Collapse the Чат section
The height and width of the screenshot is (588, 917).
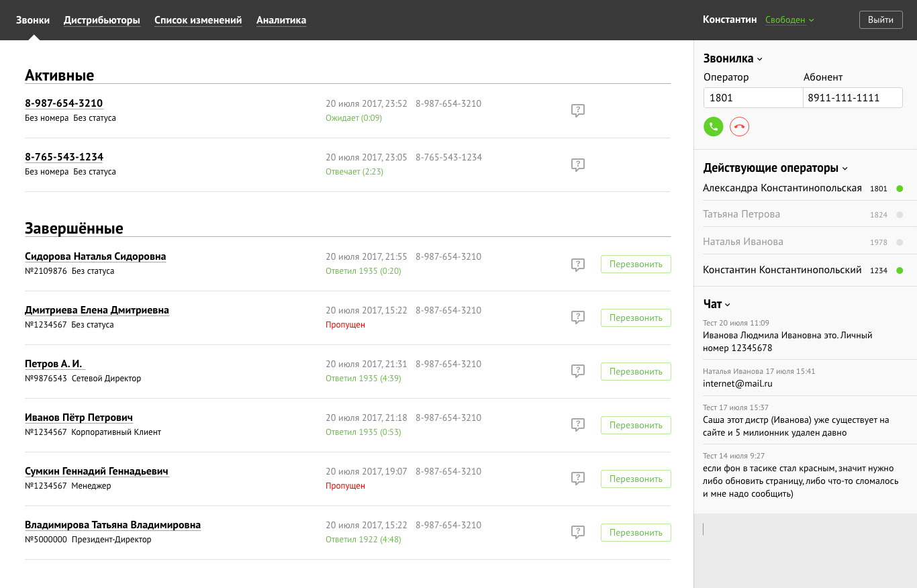(x=717, y=305)
